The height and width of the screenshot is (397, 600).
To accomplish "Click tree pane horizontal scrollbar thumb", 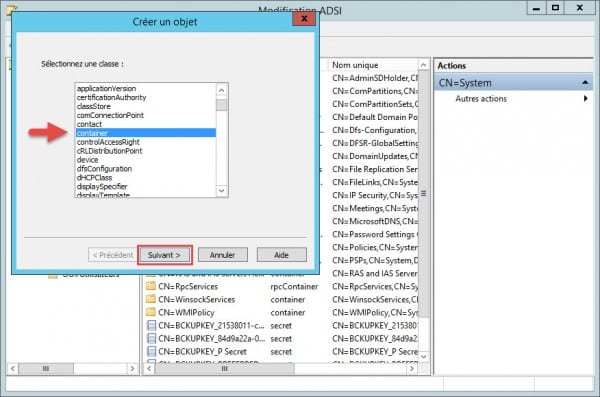I will [46, 369].
